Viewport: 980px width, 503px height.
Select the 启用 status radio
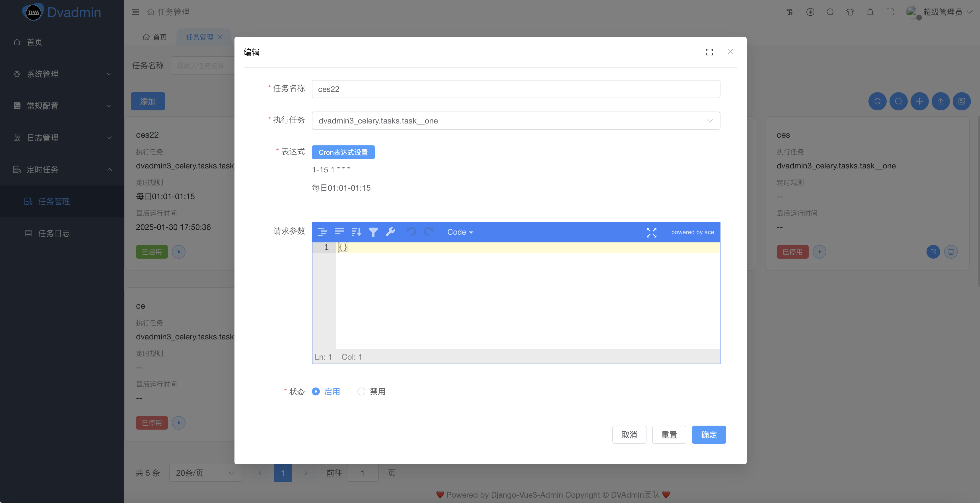coord(316,391)
